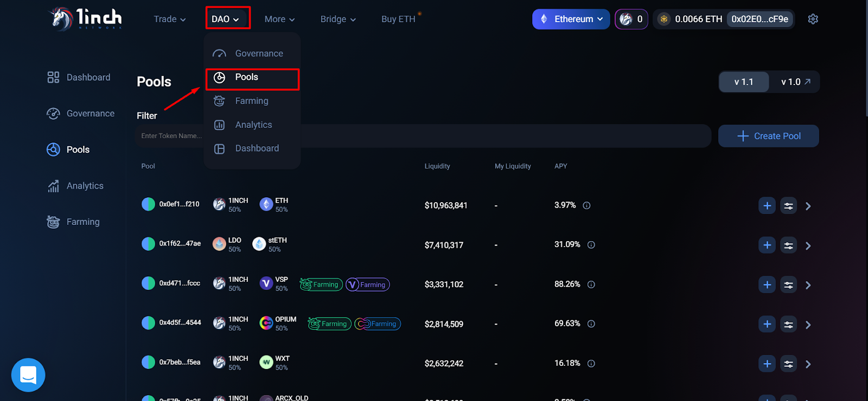Click the Create Pool button
Viewport: 868px width, 401px height.
point(769,136)
